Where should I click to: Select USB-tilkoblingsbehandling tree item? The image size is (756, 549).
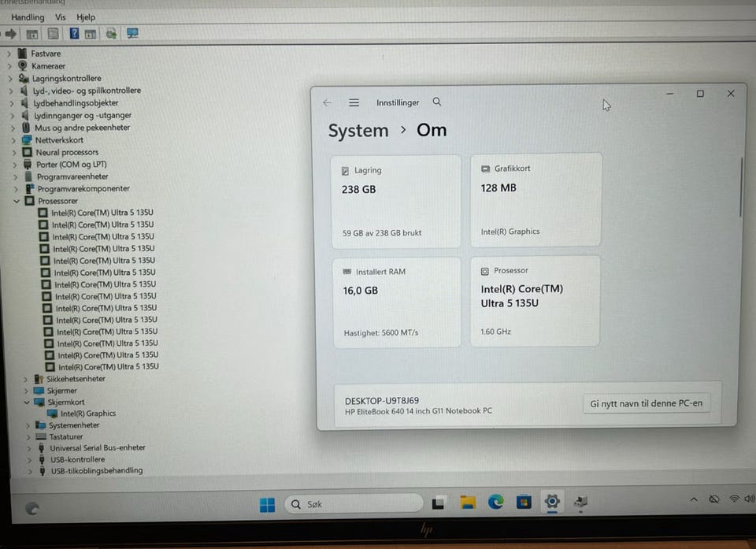tap(97, 471)
